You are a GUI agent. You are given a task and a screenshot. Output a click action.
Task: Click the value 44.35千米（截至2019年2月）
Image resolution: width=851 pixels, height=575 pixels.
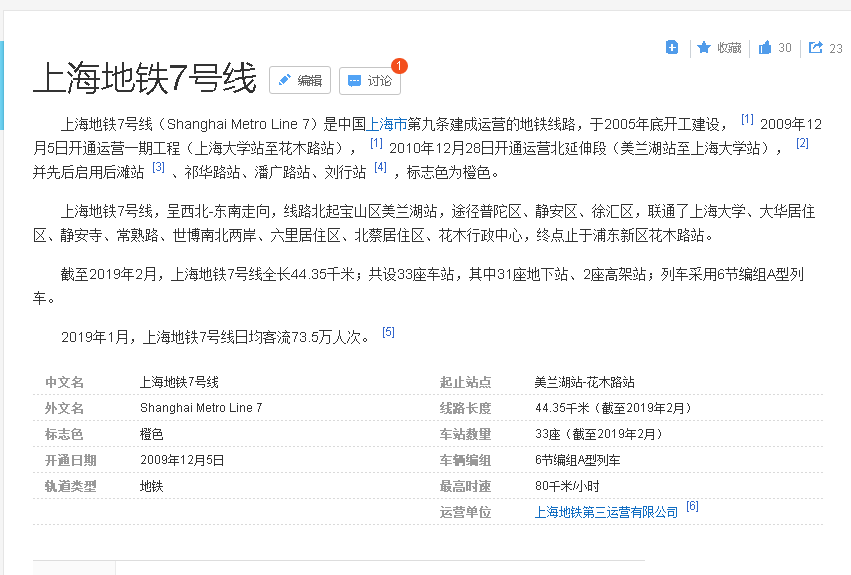613,408
